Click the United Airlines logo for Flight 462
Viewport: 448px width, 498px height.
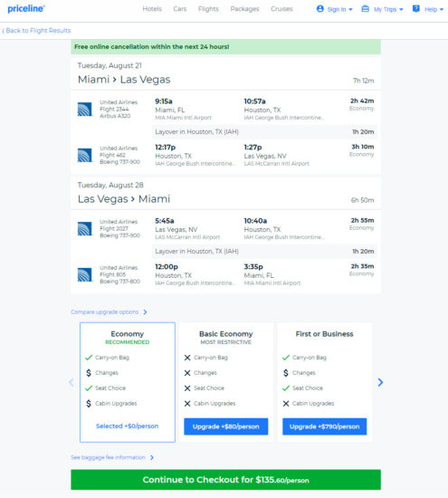[85, 155]
